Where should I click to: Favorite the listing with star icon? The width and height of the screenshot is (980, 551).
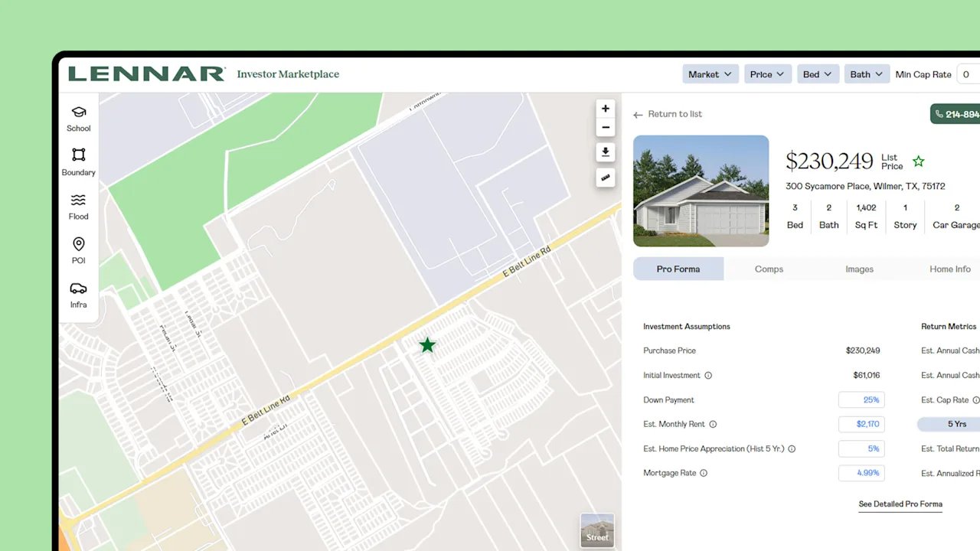pos(919,161)
